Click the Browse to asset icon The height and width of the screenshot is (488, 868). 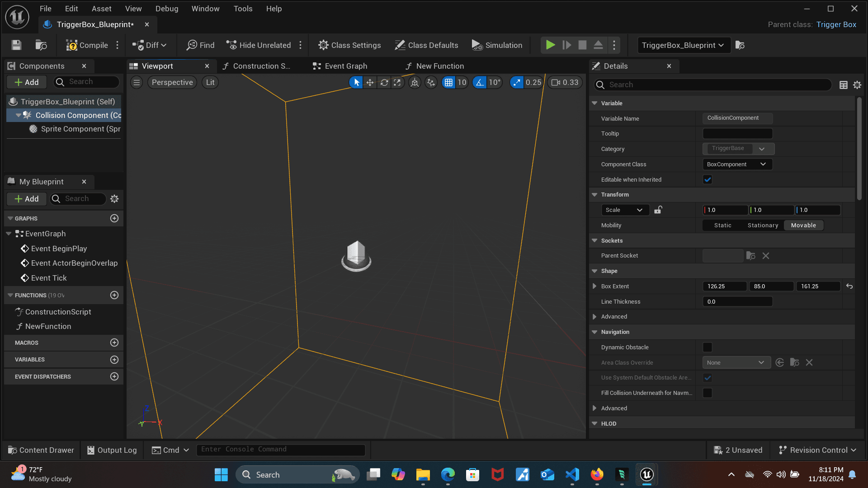click(x=41, y=45)
